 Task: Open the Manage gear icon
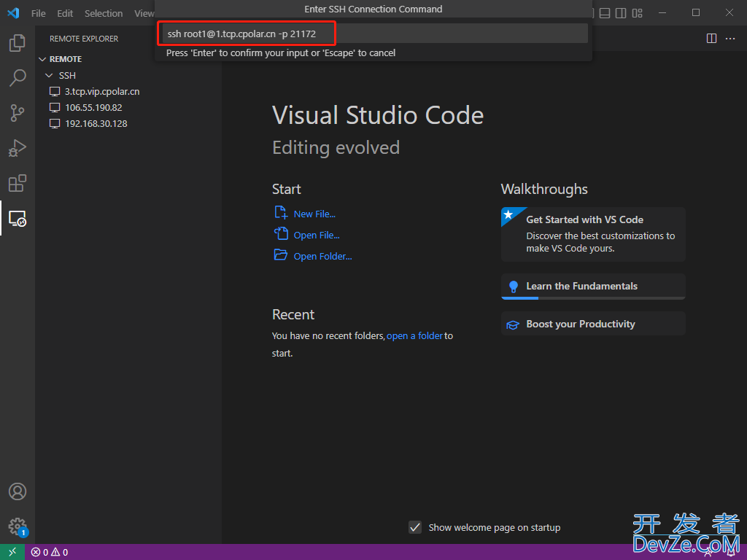coord(18,526)
